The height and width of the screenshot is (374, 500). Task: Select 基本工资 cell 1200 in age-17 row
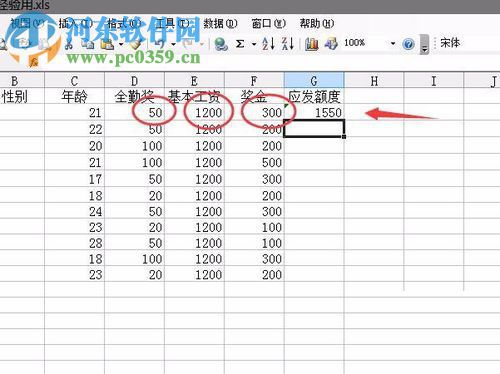pyautogui.click(x=194, y=179)
